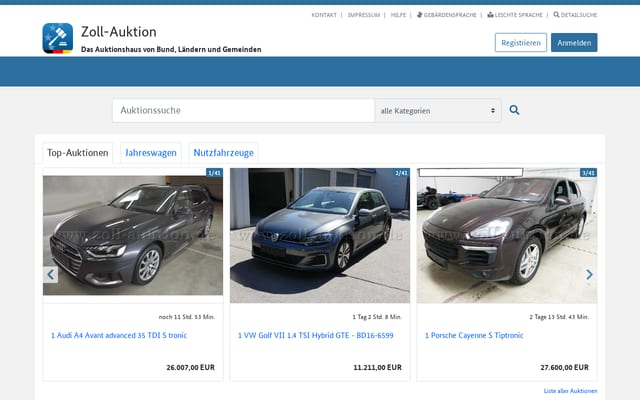Switch to the Nutzfahrzeuge tab

coord(223,153)
